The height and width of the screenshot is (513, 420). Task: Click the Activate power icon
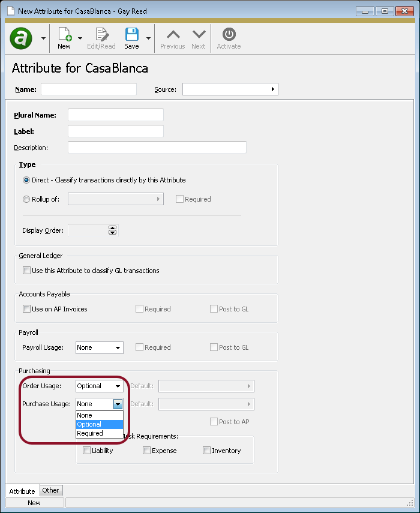[x=228, y=35]
